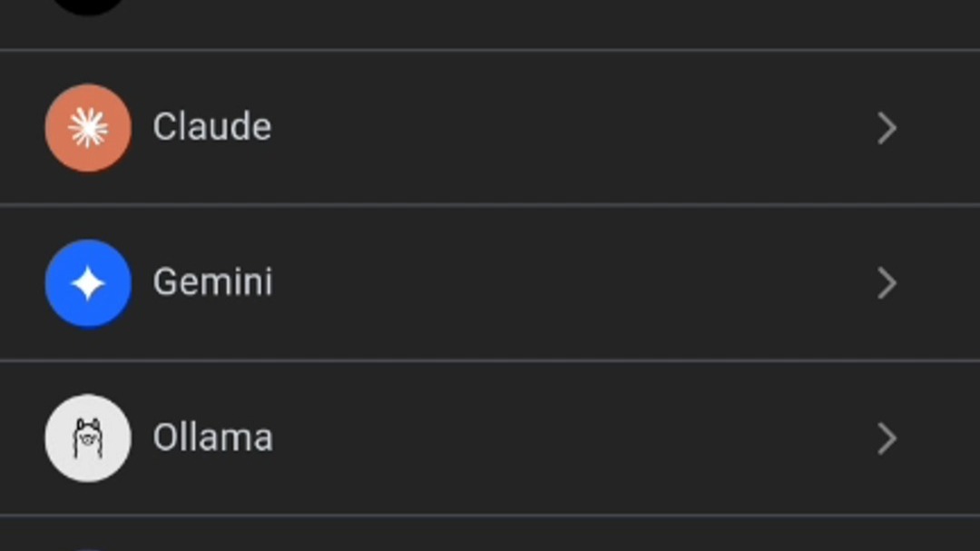Open Gemini via its chevron arrow
This screenshot has height=551, width=980.
(887, 284)
